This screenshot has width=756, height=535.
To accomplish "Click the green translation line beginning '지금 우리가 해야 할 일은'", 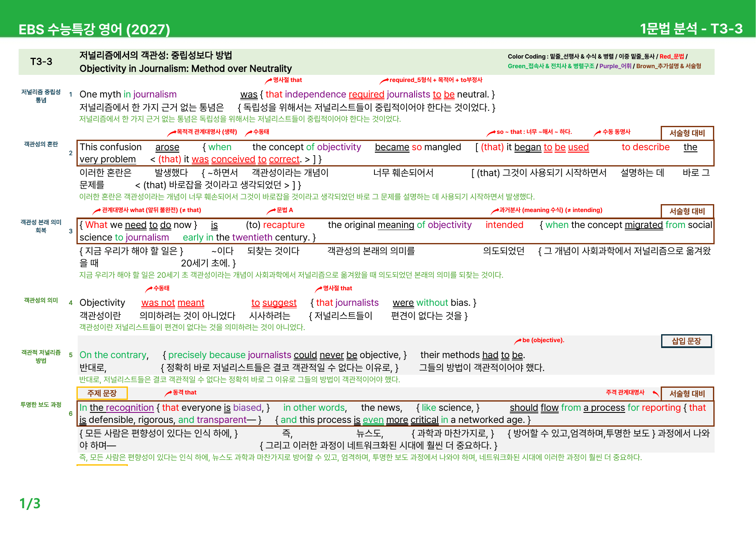I will point(291,275).
